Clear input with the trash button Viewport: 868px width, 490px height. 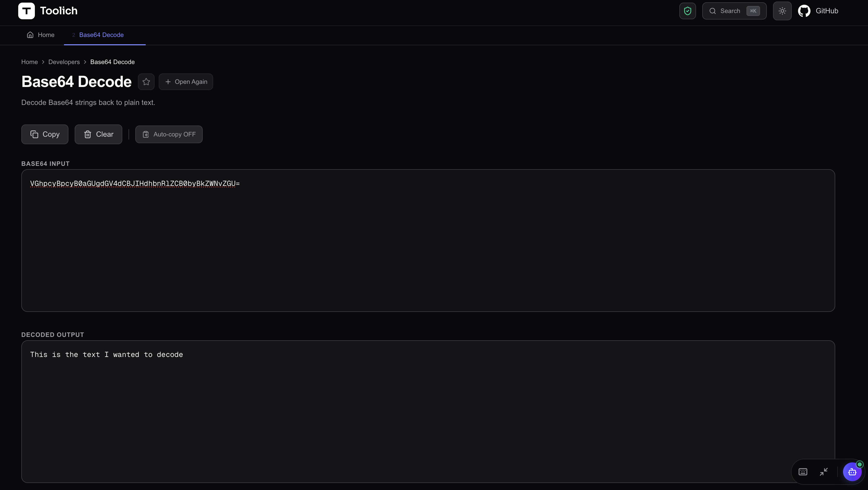pos(98,134)
